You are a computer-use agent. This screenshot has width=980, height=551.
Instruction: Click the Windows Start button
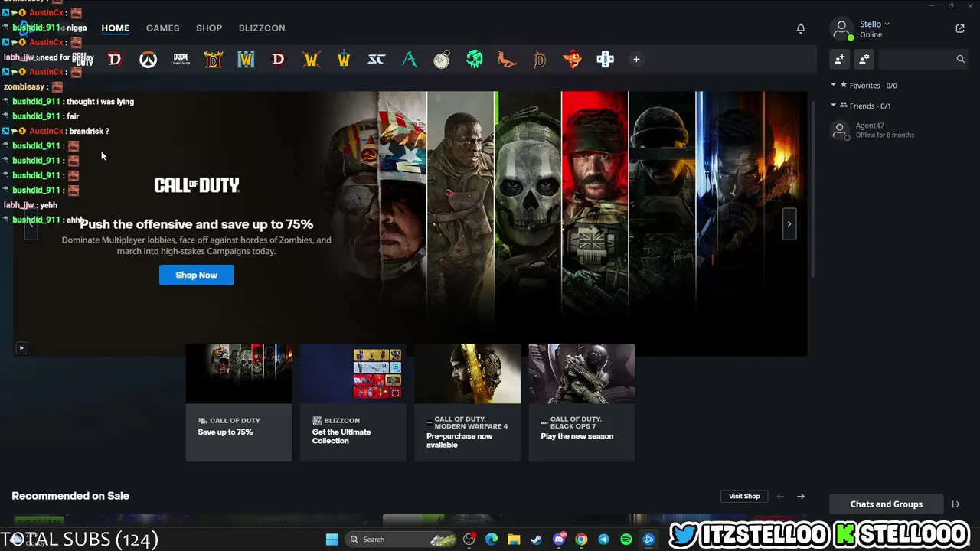coord(332,540)
